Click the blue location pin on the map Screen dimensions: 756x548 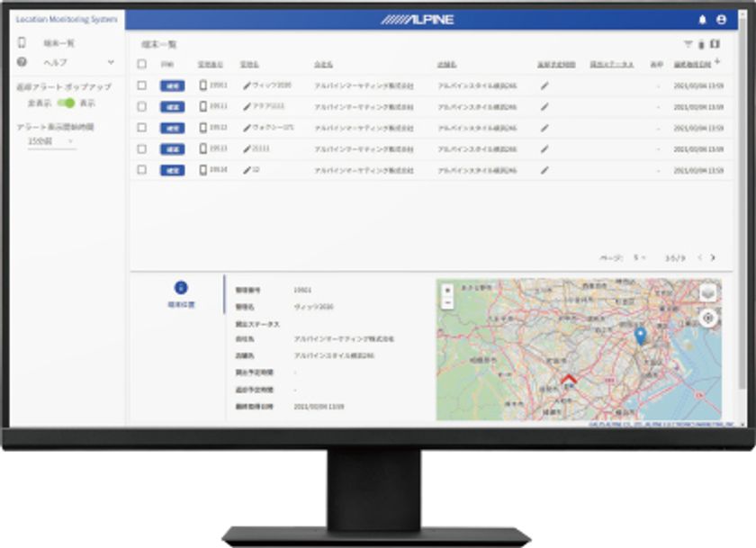tap(640, 336)
